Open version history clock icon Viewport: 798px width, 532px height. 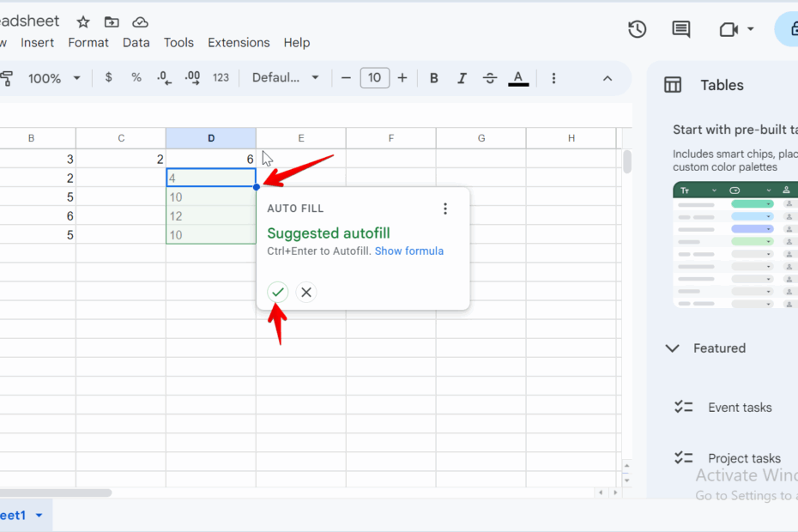tap(638, 29)
